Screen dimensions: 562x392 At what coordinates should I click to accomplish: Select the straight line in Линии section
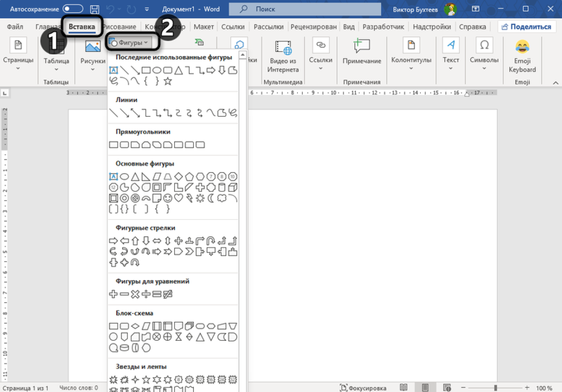[x=113, y=113]
